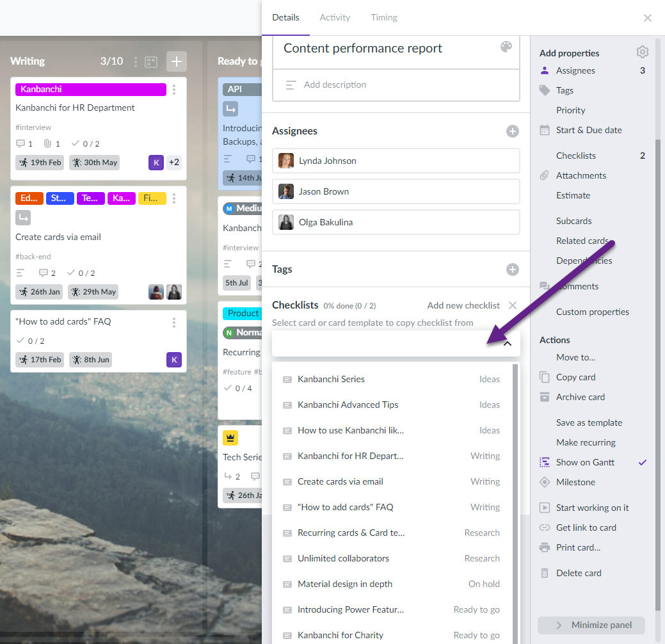Click the Minimize panel button
665x644 pixels.
click(591, 625)
